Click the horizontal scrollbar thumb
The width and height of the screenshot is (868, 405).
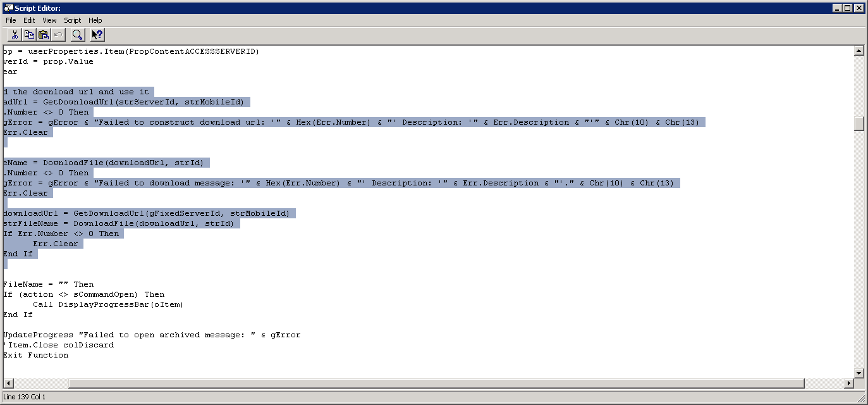click(436, 383)
